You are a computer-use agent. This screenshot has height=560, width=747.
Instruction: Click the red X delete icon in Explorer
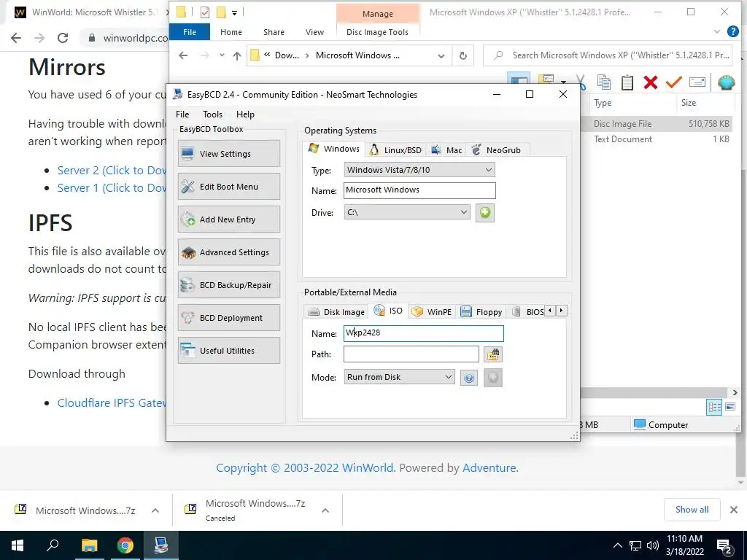pyautogui.click(x=650, y=82)
